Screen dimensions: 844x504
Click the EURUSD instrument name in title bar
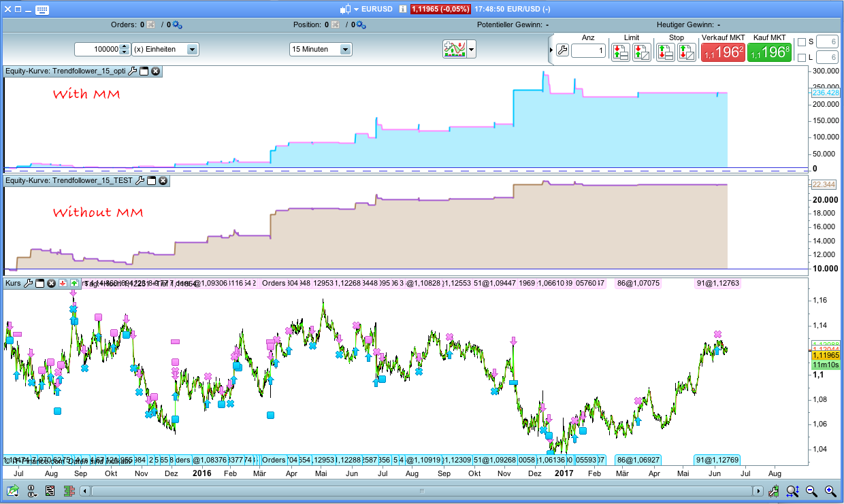click(378, 10)
